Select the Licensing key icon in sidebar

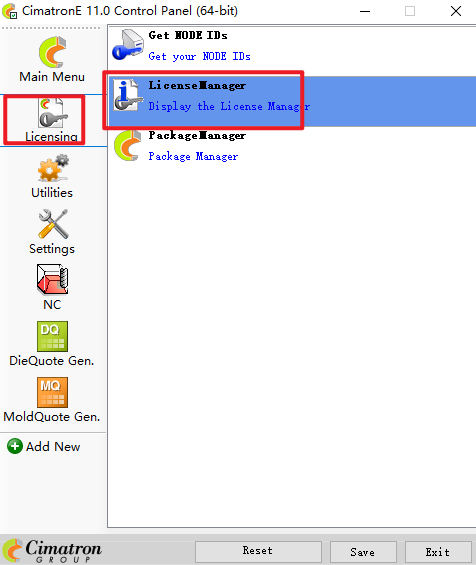coord(53,113)
